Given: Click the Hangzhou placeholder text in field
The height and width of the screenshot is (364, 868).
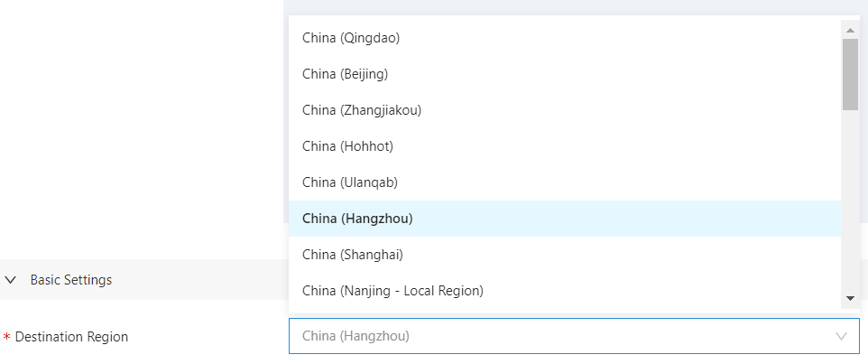Looking at the screenshot, I should [x=356, y=336].
